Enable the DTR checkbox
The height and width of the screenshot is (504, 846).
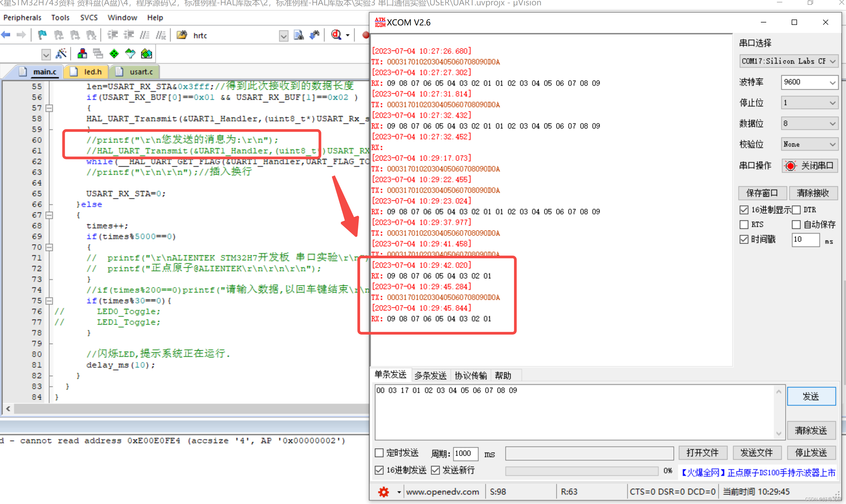click(796, 210)
